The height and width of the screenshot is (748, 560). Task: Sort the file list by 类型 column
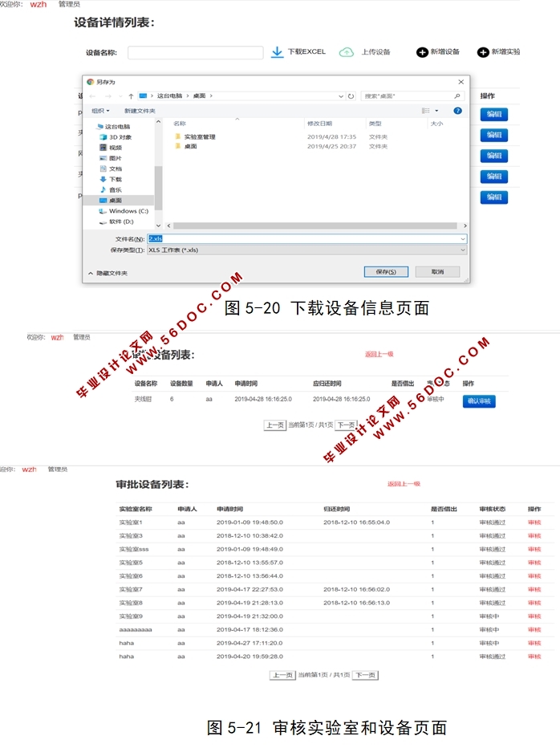[375, 124]
